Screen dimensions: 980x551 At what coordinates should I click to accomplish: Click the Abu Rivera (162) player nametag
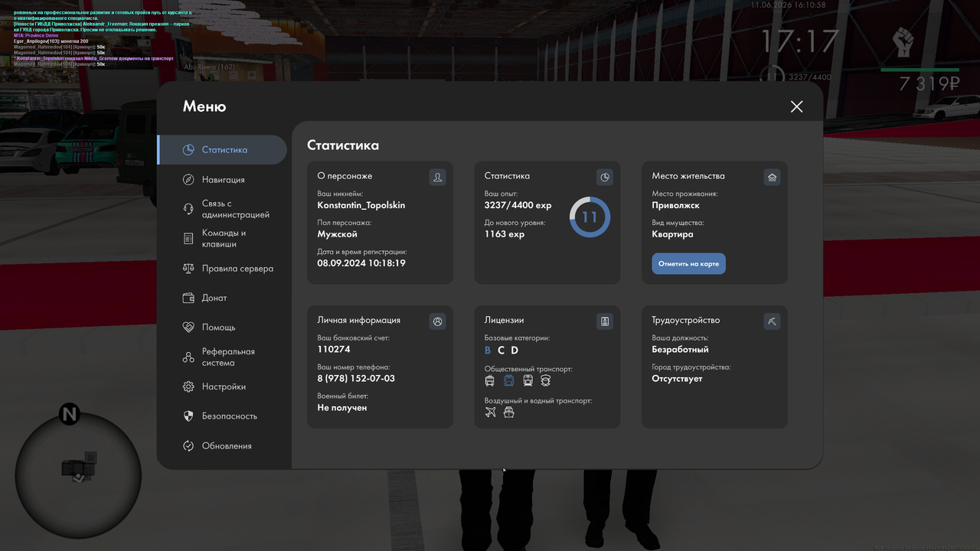[x=210, y=67]
